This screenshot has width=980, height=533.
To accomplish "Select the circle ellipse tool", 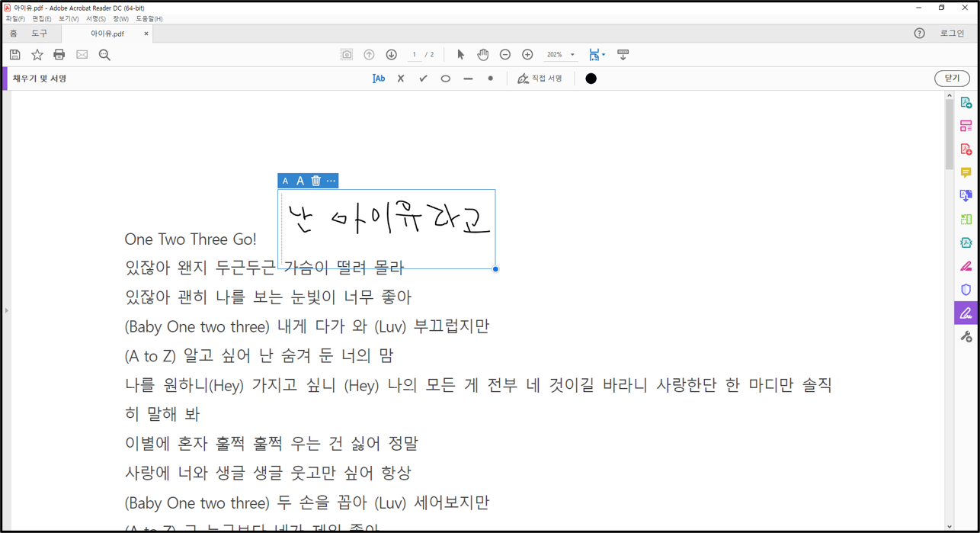I will coord(446,79).
